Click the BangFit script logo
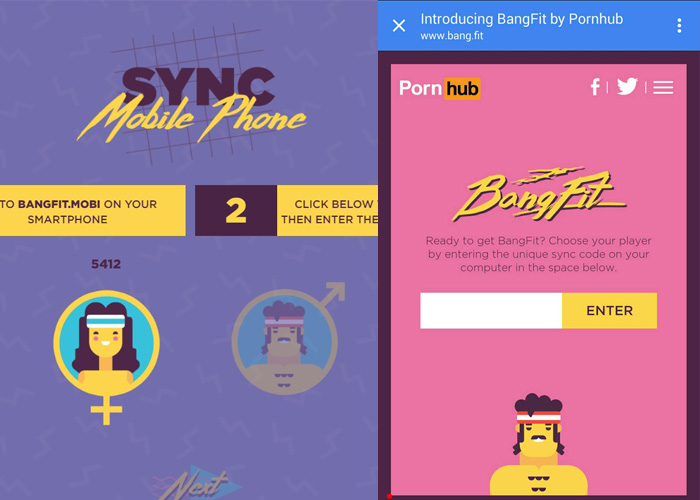 539,195
